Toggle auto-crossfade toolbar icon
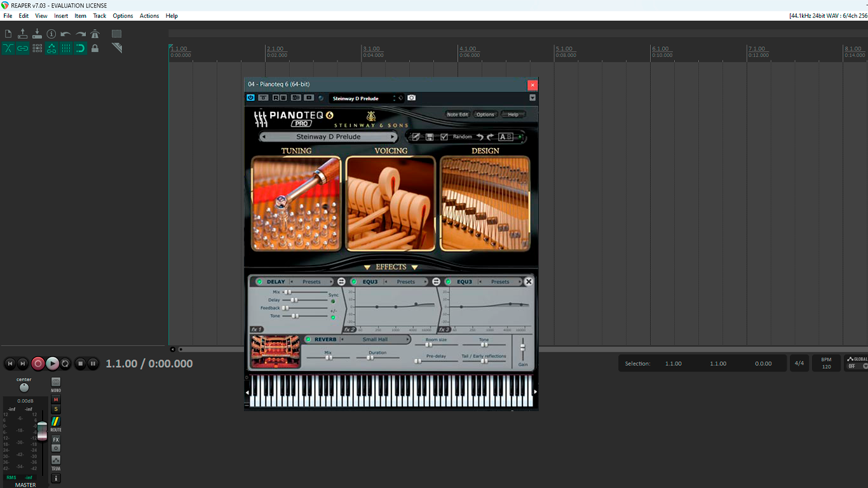This screenshot has height=488, width=868. tap(8, 48)
